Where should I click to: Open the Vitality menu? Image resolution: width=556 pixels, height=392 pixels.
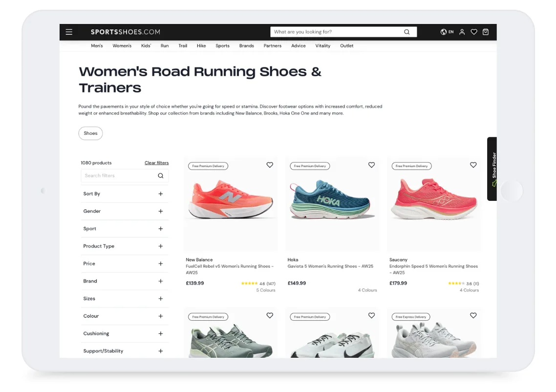pos(322,46)
